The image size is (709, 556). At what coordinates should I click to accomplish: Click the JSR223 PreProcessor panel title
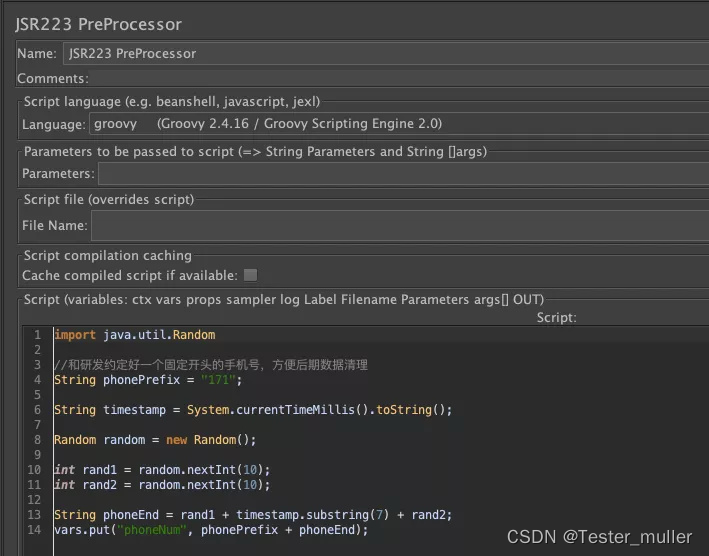click(98, 24)
